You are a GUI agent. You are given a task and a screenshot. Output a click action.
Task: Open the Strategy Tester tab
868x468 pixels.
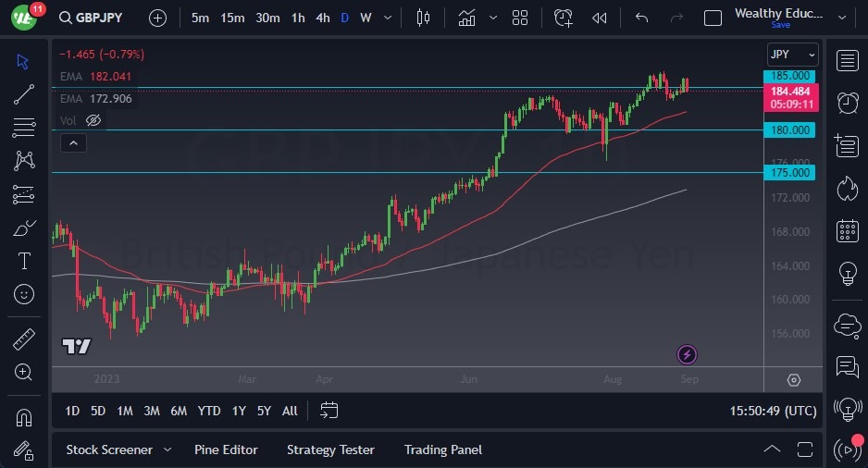[x=330, y=450]
